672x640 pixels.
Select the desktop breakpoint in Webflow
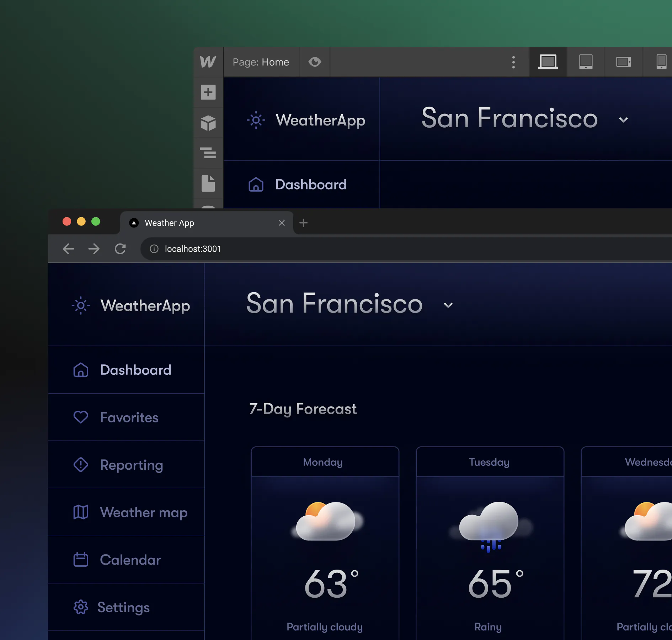(x=548, y=62)
